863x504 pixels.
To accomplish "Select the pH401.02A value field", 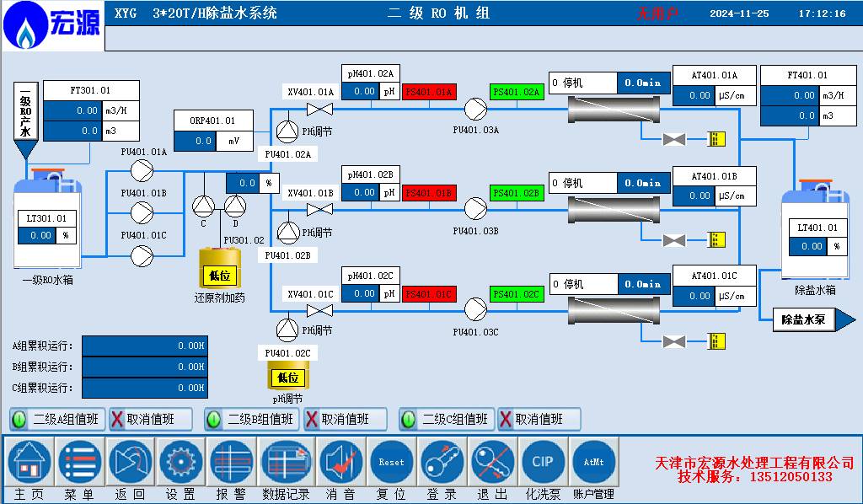I will (361, 91).
